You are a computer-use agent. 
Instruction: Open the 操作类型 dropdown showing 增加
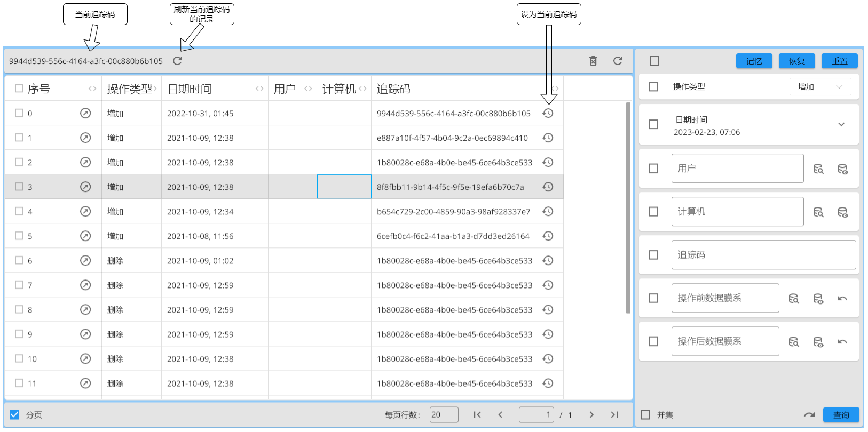[820, 86]
